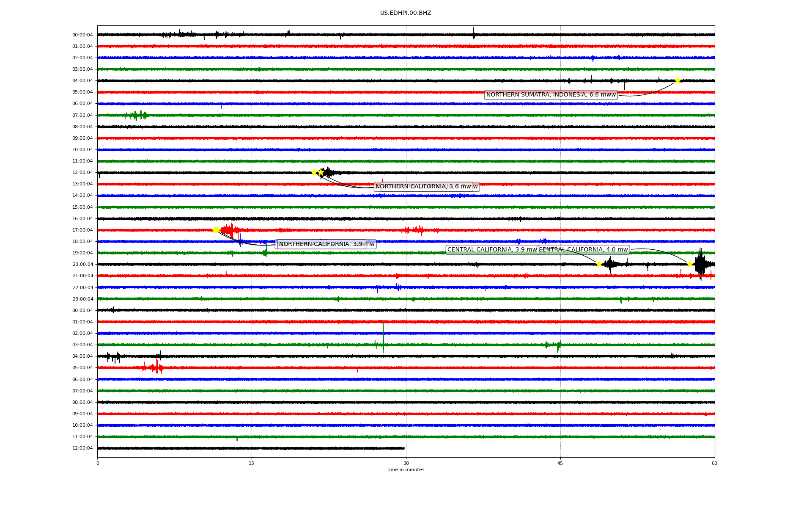Click the 17:00:04 trace time label
This screenshot has height=508, width=812.
tap(82, 230)
